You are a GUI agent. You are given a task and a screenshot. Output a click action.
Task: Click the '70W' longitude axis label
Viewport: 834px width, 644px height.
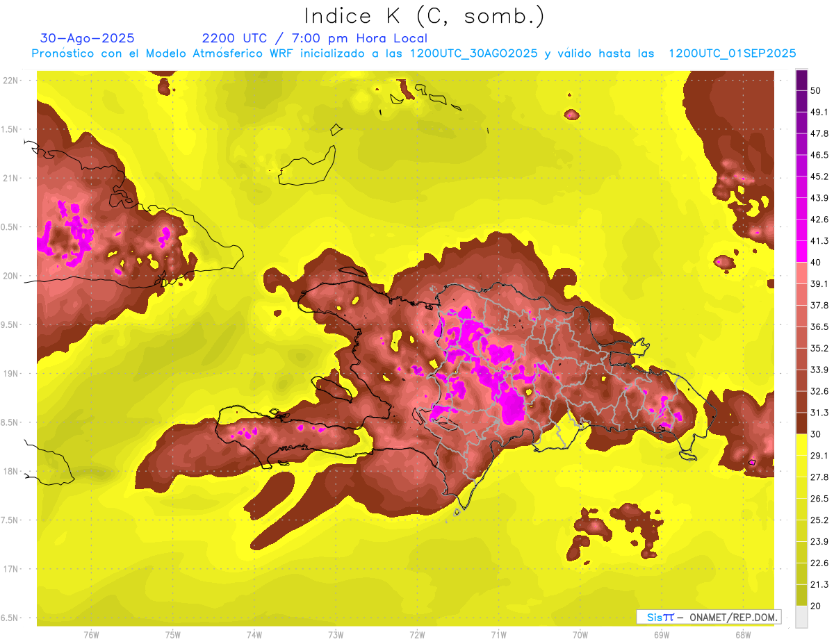point(580,635)
